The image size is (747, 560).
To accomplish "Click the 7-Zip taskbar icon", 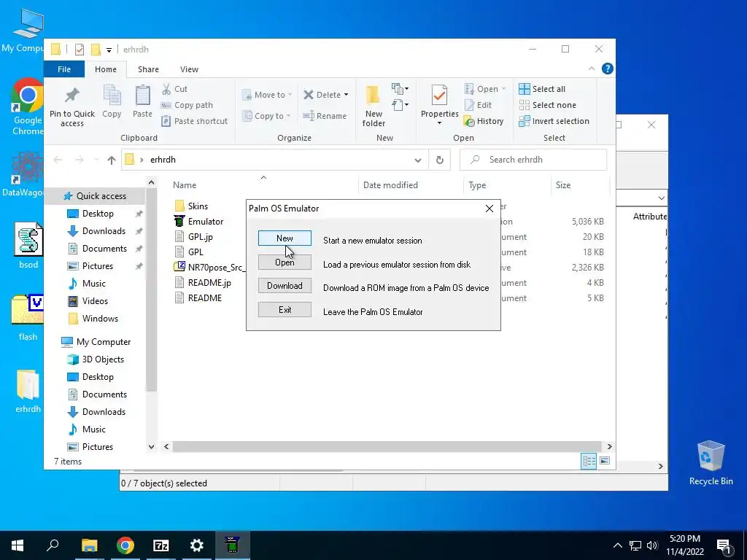I will (161, 545).
